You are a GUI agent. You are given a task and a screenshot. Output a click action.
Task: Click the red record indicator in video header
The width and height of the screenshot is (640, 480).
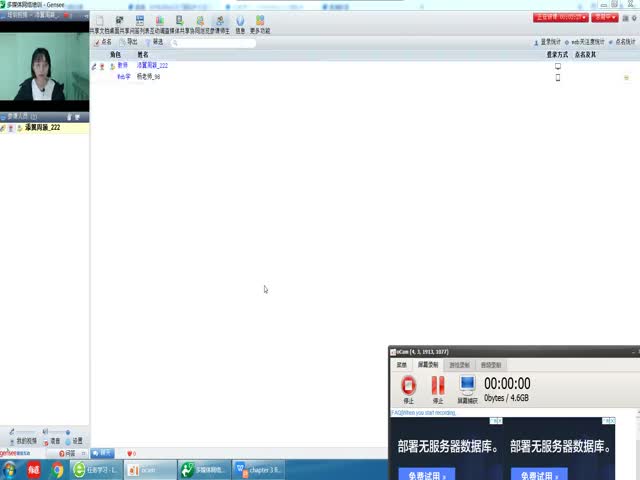click(x=67, y=15)
